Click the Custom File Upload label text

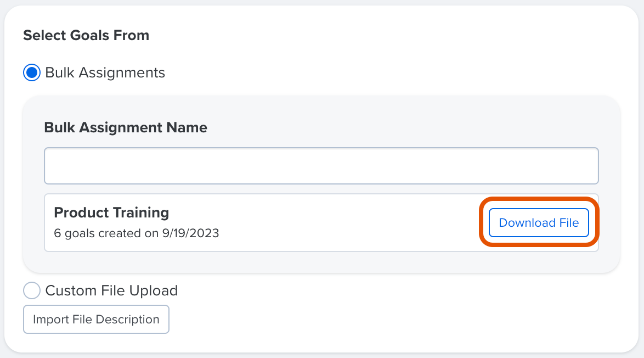[111, 290]
